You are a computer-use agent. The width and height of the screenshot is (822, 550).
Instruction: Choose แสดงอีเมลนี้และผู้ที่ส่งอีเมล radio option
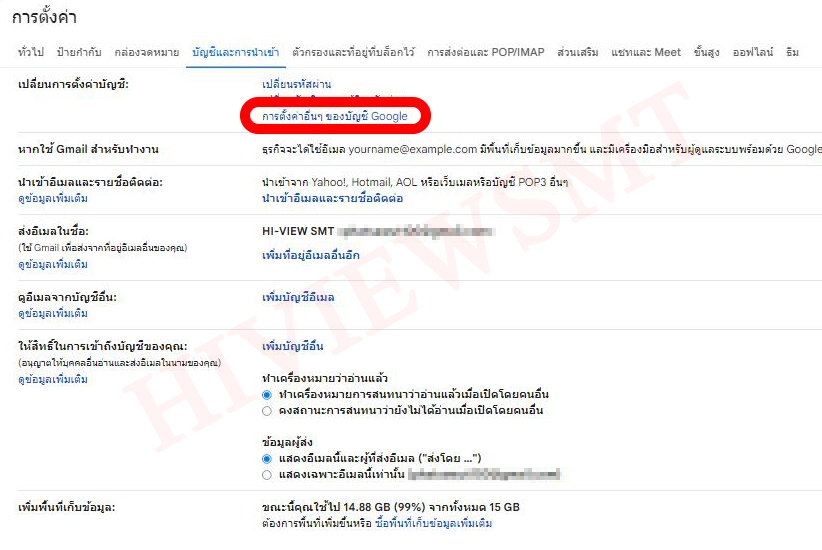point(267,458)
